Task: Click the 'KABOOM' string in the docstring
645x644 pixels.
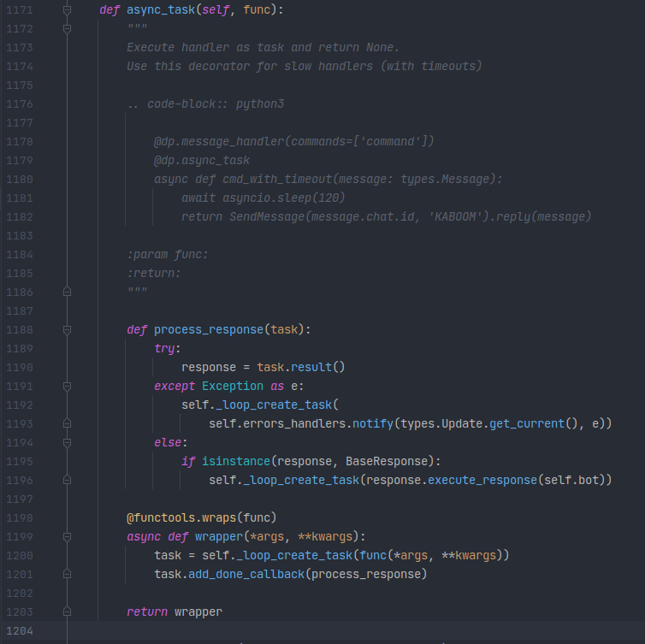Action: click(x=455, y=216)
